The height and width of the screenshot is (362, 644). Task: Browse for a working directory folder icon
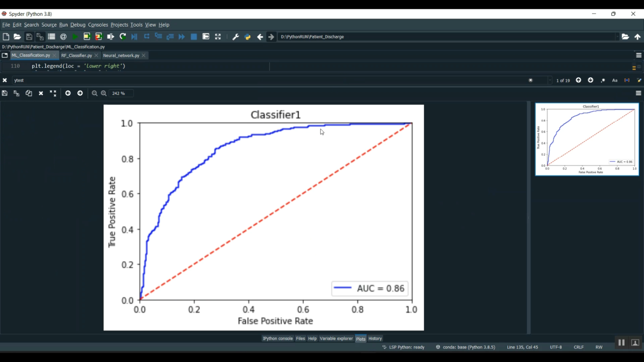tap(625, 37)
